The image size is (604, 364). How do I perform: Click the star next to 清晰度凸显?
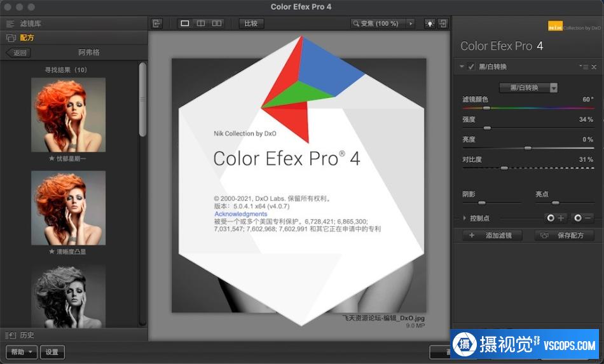(51, 252)
